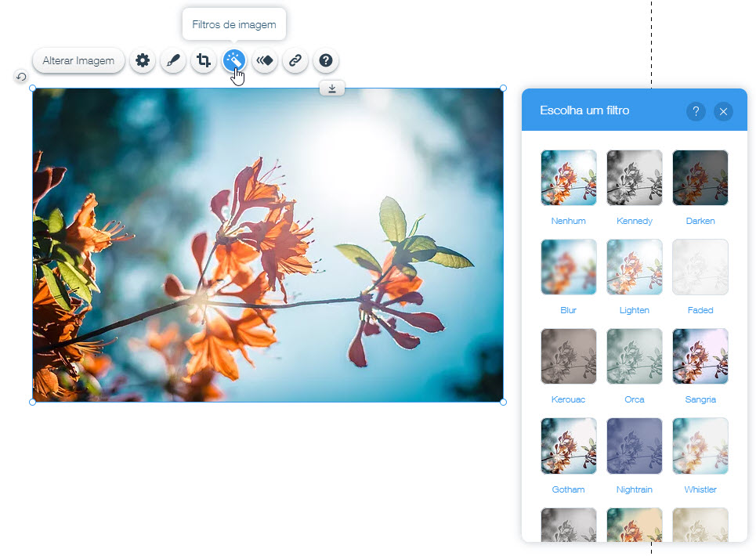The image size is (756, 556).
Task: Click the design paintbrush icon
Action: [x=173, y=60]
